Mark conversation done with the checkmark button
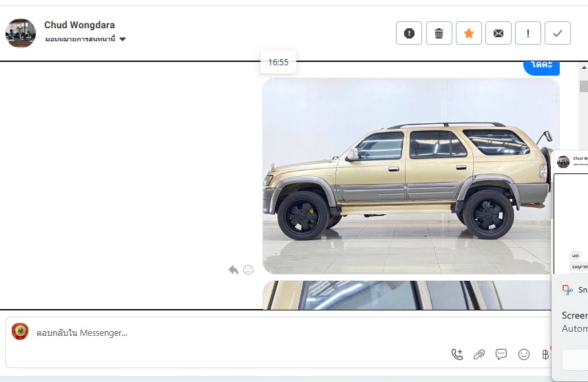The height and width of the screenshot is (382, 588). (x=558, y=33)
